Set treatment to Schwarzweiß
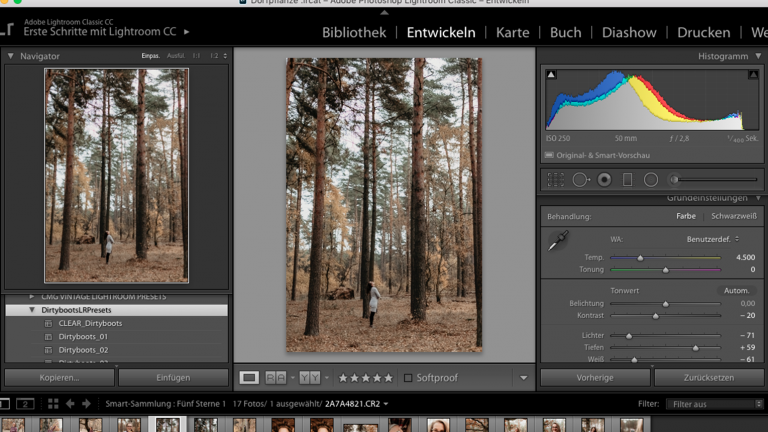The width and height of the screenshot is (768, 432). click(x=734, y=216)
